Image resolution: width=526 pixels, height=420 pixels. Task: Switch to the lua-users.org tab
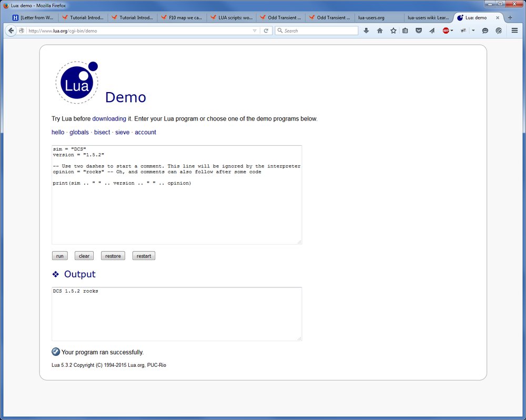pos(379,17)
